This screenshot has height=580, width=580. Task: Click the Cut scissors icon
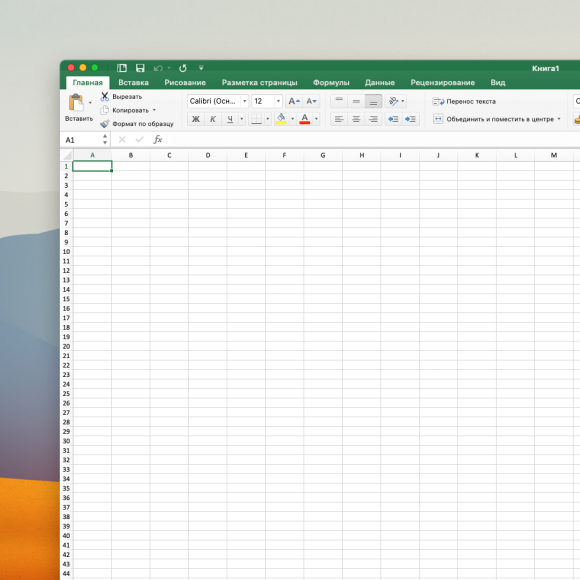coord(105,97)
